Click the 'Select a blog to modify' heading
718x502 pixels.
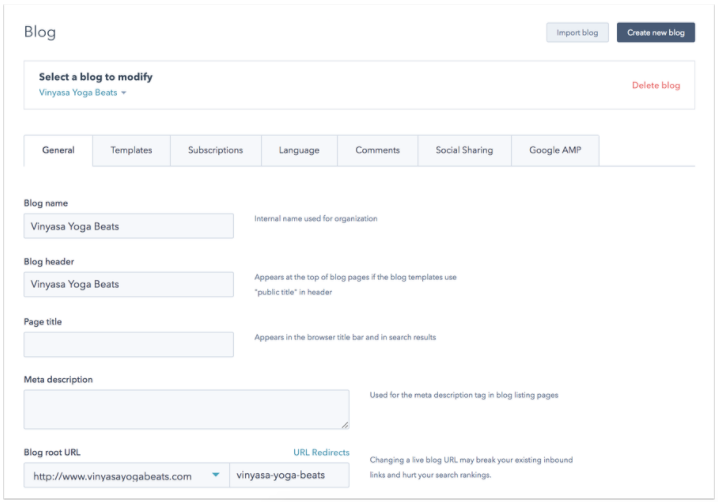[x=96, y=77]
